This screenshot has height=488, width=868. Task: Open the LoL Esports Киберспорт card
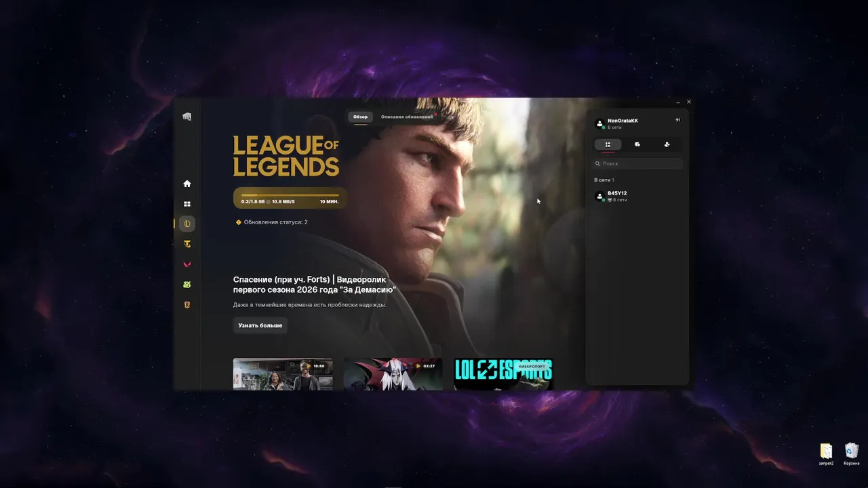[503, 374]
